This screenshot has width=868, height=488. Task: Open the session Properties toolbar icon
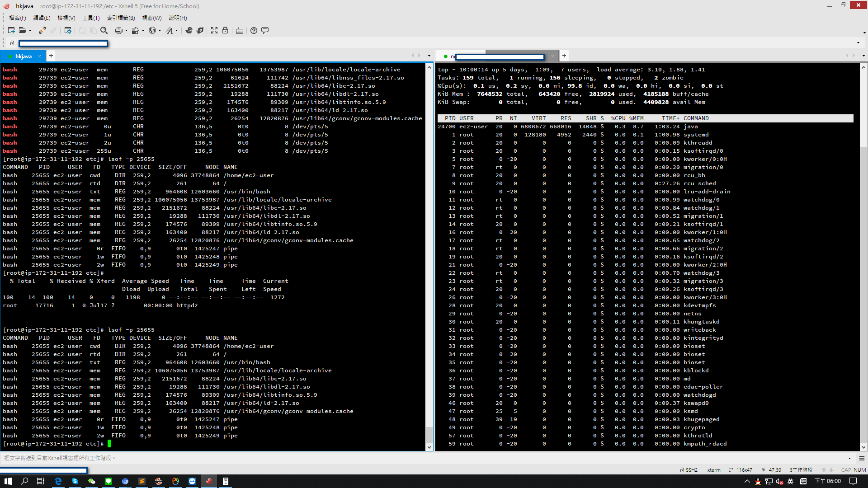coord(68,30)
